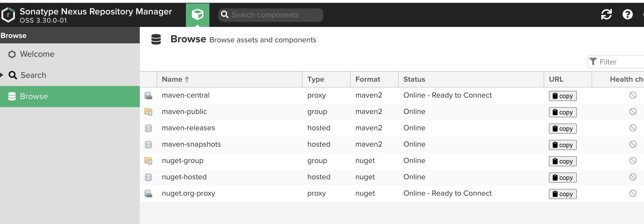Click the nuget-hosted repository icon
Viewport: 644px width, 224px height.
pyautogui.click(x=148, y=177)
